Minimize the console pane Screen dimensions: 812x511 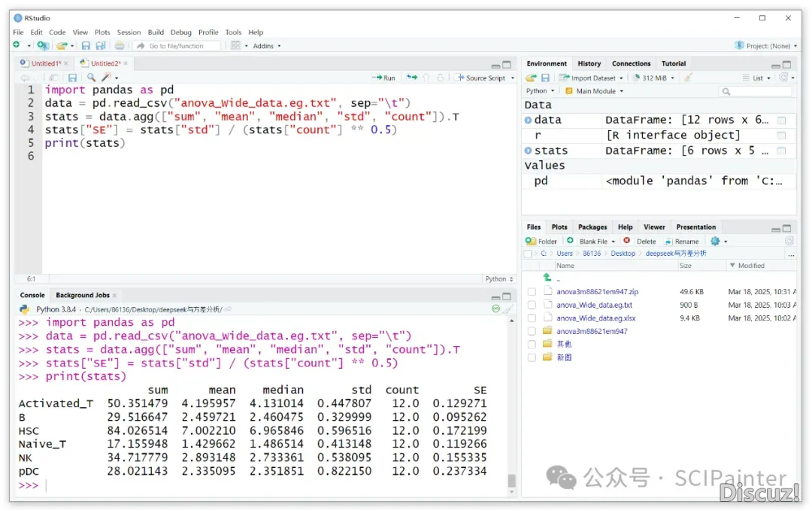(495, 297)
